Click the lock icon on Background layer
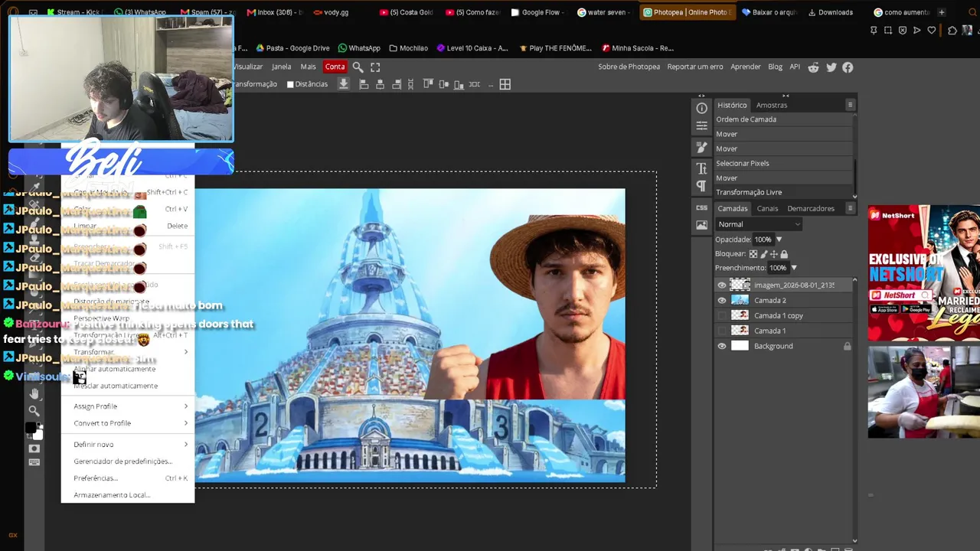Image resolution: width=980 pixels, height=551 pixels. pyautogui.click(x=847, y=346)
